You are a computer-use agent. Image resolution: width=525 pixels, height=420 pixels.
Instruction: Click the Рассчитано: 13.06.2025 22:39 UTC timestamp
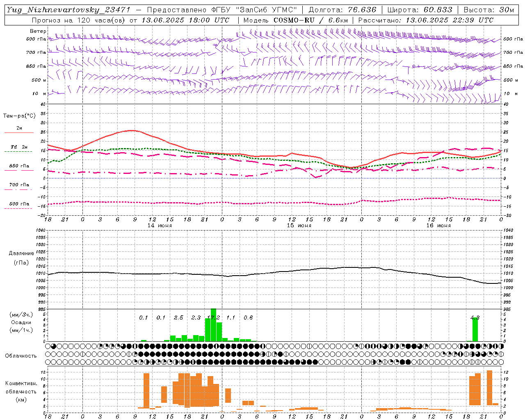tap(426, 20)
